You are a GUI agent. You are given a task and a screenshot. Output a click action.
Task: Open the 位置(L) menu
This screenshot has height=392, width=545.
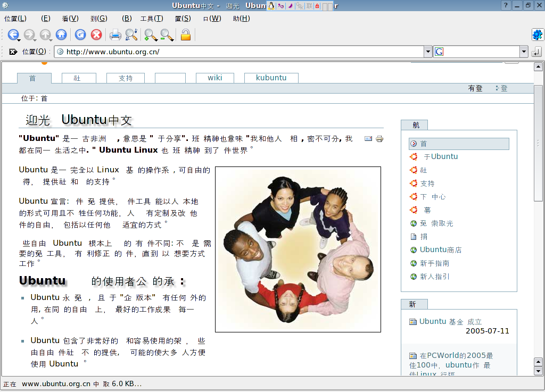pos(15,19)
